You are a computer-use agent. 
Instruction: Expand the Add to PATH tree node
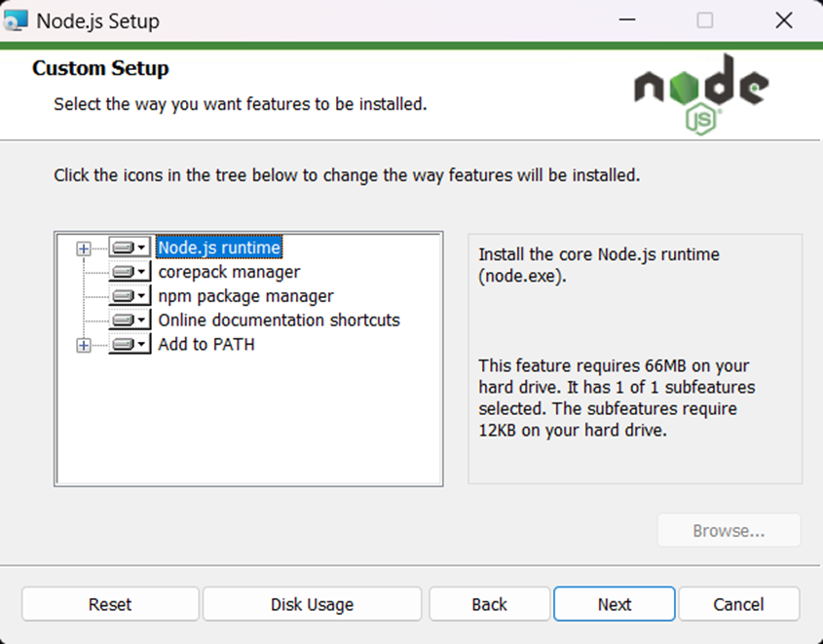tap(84, 345)
